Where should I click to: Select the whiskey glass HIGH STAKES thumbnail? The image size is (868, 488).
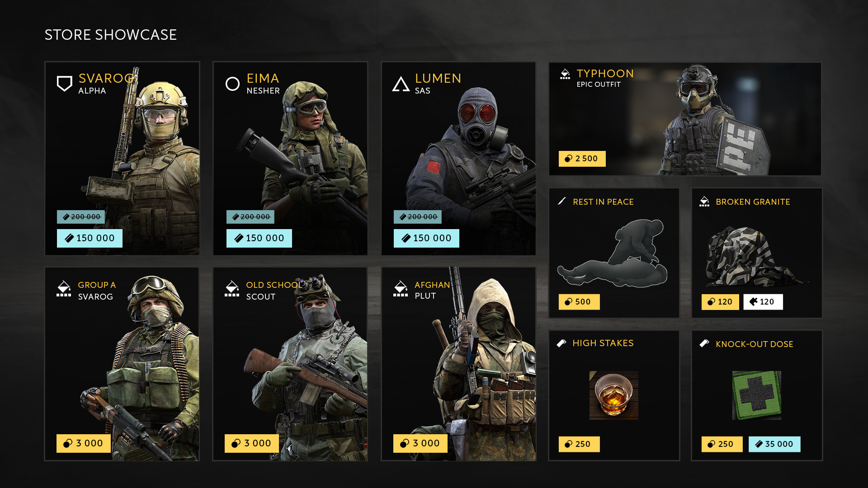point(614,395)
